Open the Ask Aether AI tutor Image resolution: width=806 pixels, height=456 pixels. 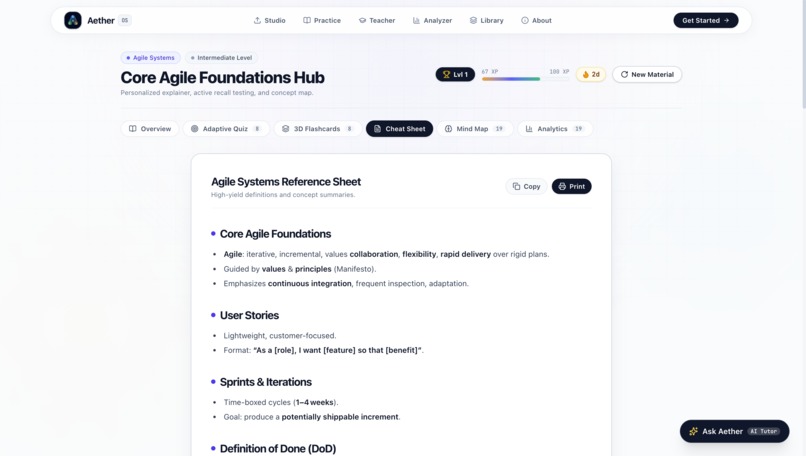point(734,431)
